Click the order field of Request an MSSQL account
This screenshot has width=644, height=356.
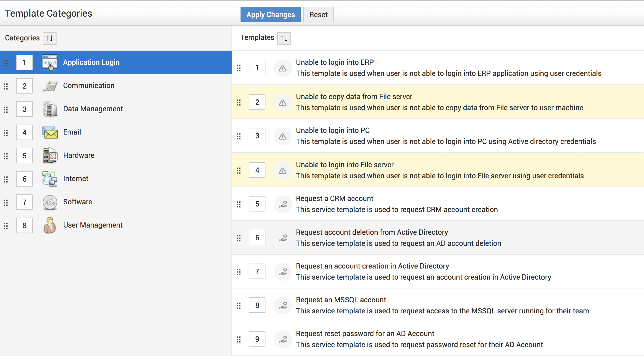coord(257,305)
